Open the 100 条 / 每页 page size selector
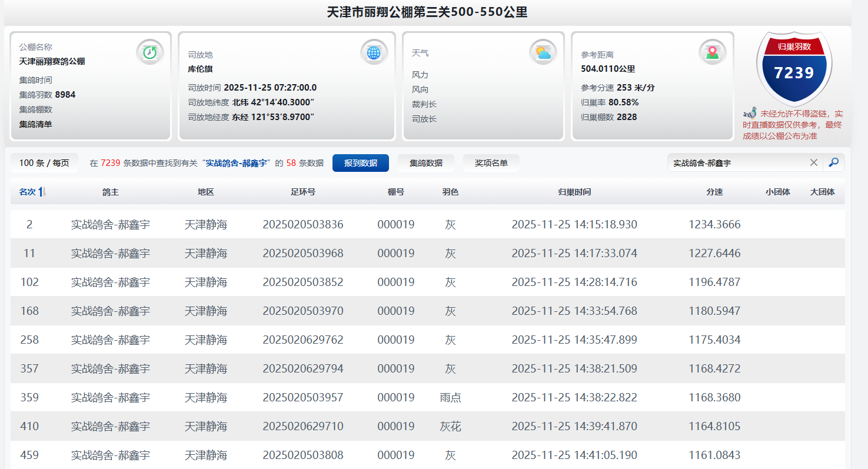This screenshot has height=469, width=868. coord(44,163)
